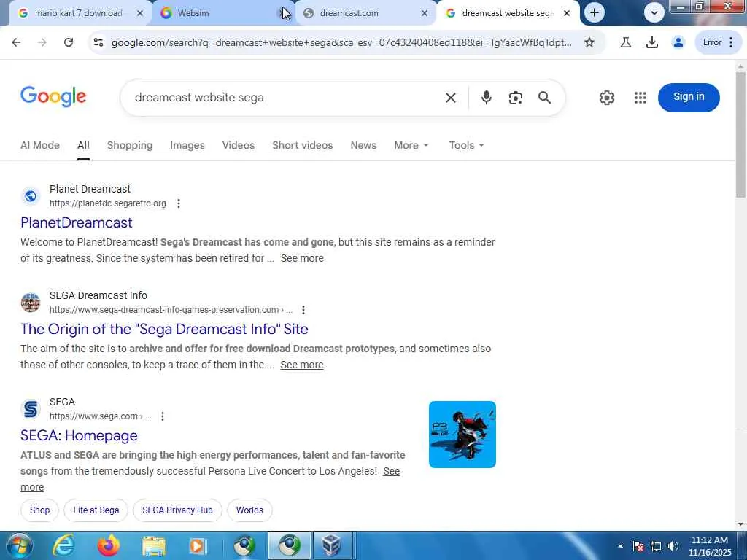Open Windows Media Player in taskbar
Viewport: 747px width, 560px height.
(197, 545)
